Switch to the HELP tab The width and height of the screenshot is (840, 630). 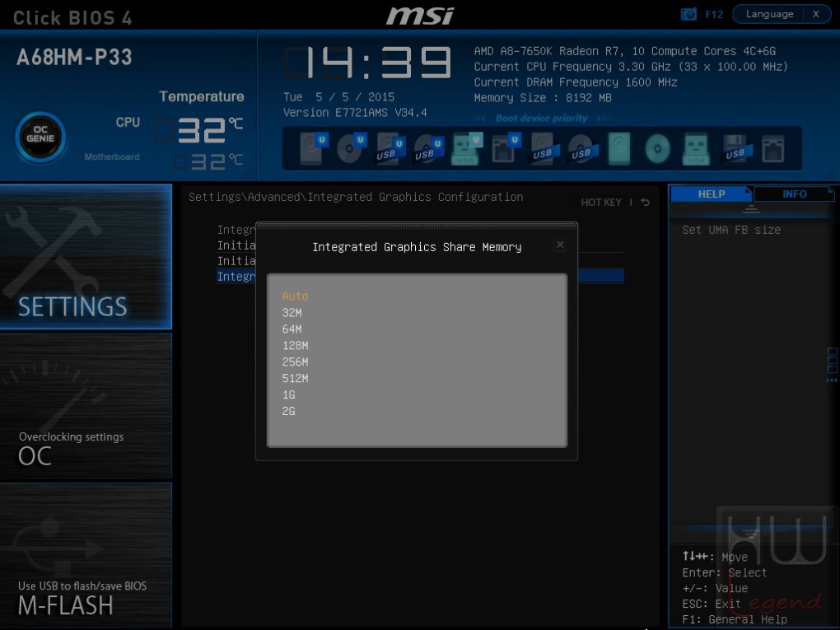click(x=712, y=194)
